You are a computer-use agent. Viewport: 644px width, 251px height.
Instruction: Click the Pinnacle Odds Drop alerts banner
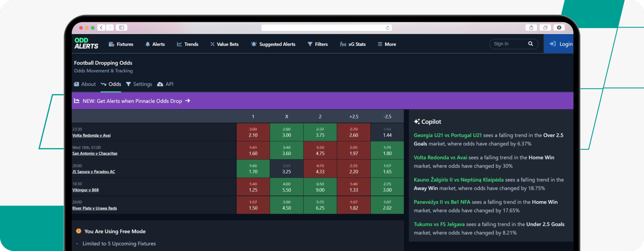point(322,101)
